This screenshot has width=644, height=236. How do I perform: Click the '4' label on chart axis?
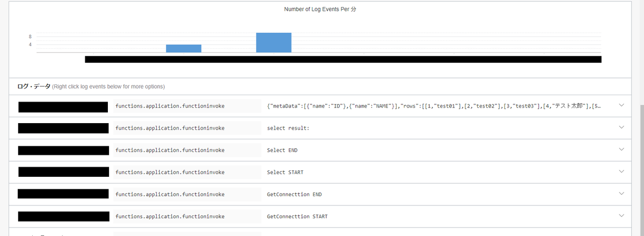pyautogui.click(x=31, y=45)
